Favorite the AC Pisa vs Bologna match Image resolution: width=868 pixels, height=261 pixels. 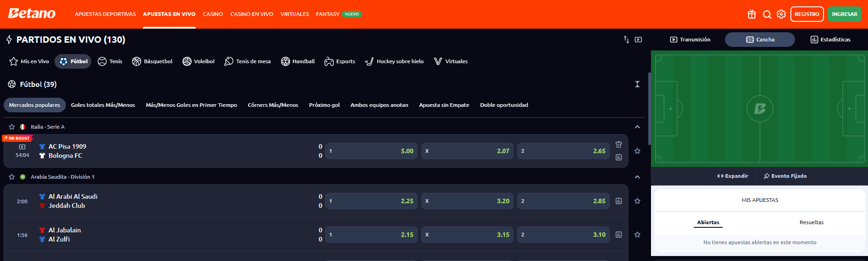pos(637,151)
